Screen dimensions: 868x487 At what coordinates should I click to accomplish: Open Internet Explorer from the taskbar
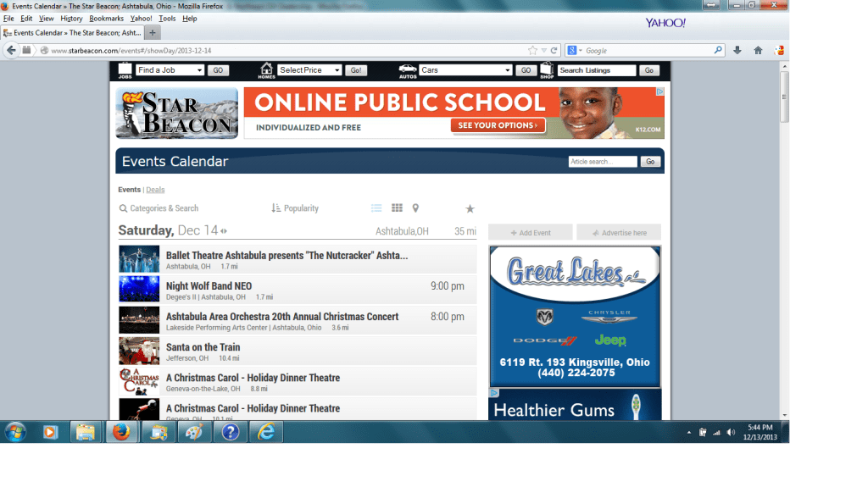click(267, 432)
